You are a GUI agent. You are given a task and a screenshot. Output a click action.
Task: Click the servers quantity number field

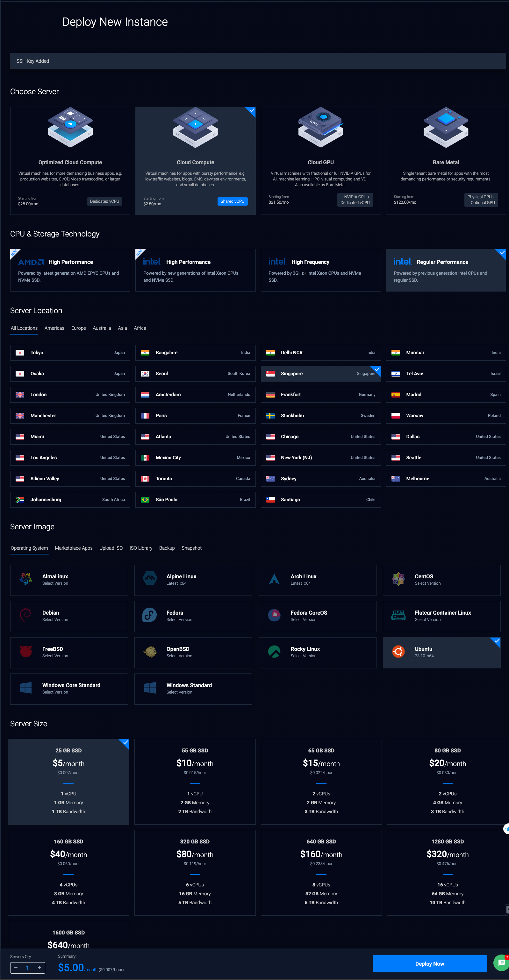(x=27, y=968)
